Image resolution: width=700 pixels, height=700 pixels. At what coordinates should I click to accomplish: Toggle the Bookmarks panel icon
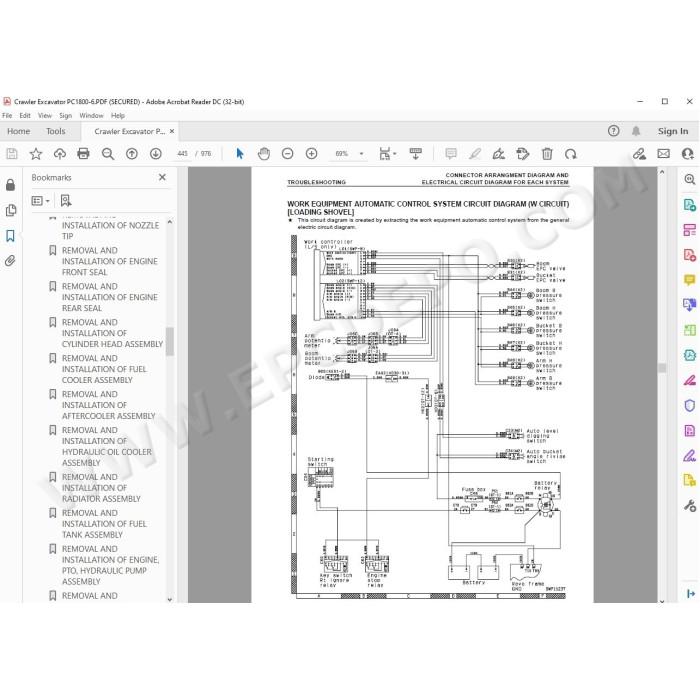tap(10, 236)
